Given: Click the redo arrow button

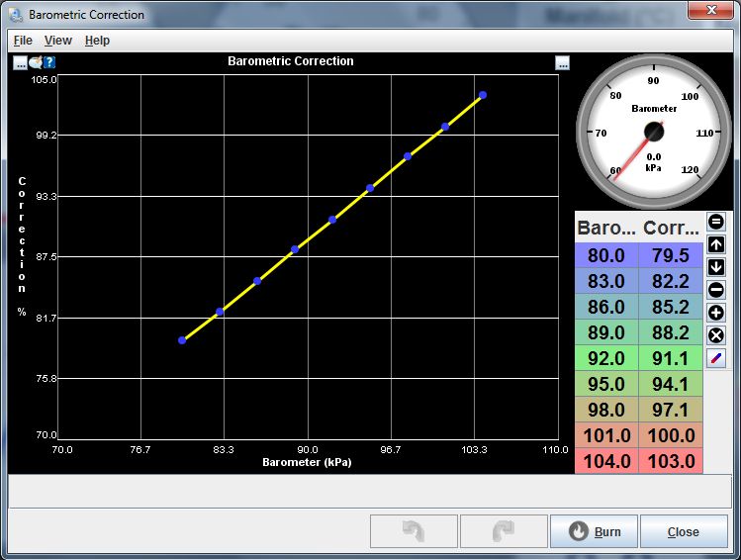Looking at the screenshot, I should pyautogui.click(x=504, y=531).
